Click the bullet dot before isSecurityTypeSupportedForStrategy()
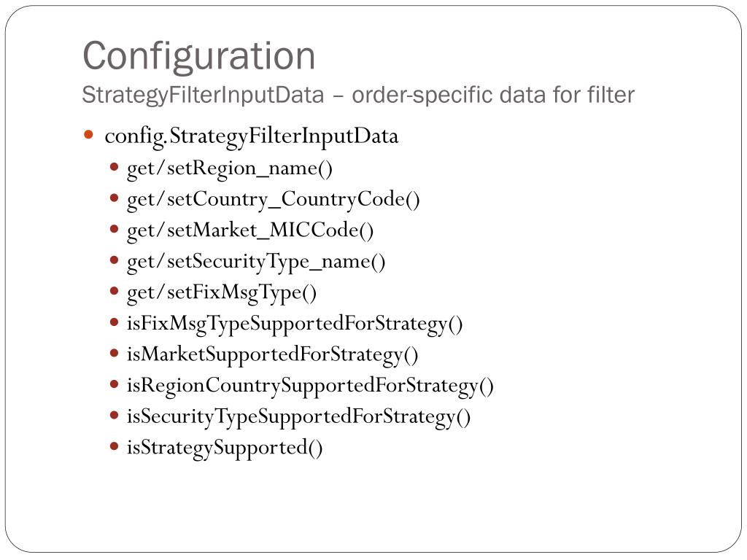 [115, 415]
